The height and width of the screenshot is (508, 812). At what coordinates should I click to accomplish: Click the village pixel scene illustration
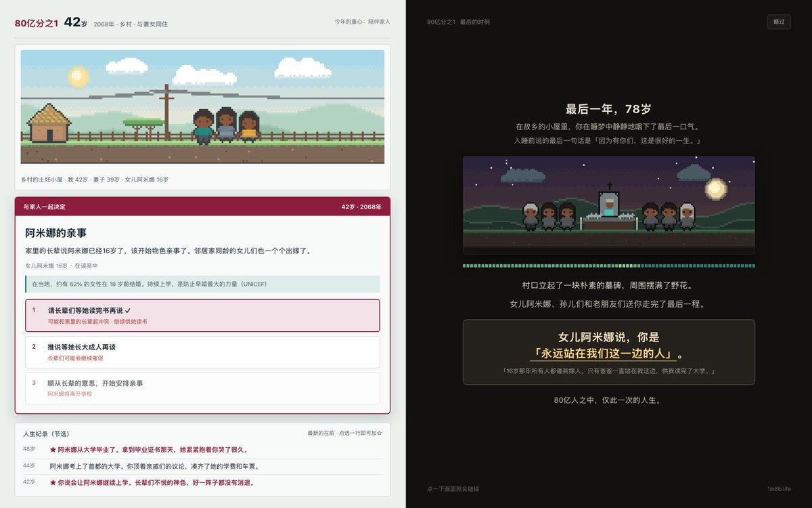(202, 106)
